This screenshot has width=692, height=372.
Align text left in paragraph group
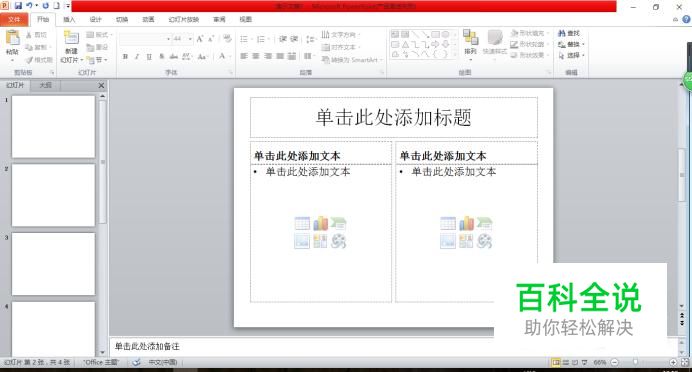pyautogui.click(x=244, y=56)
